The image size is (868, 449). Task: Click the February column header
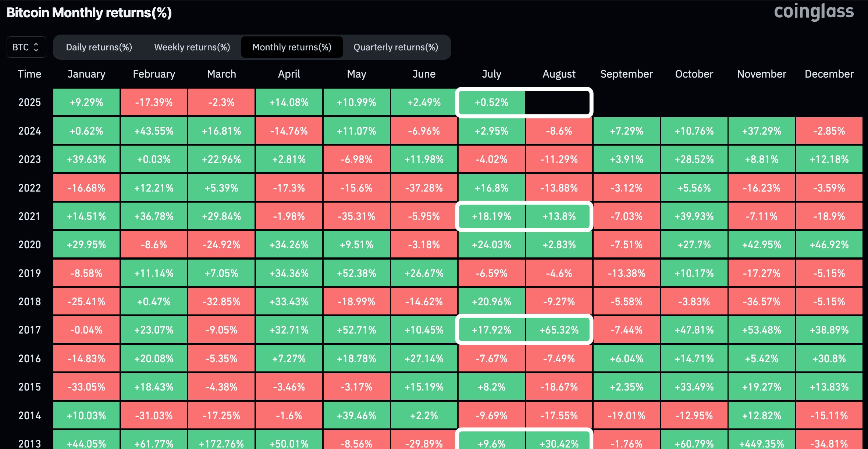point(154,74)
